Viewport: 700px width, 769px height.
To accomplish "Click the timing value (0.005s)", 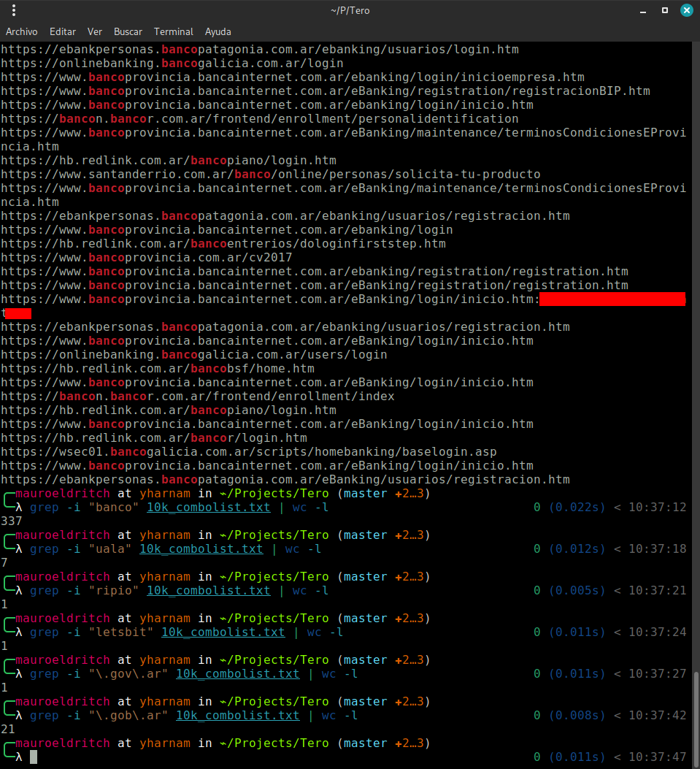I will point(577,591).
